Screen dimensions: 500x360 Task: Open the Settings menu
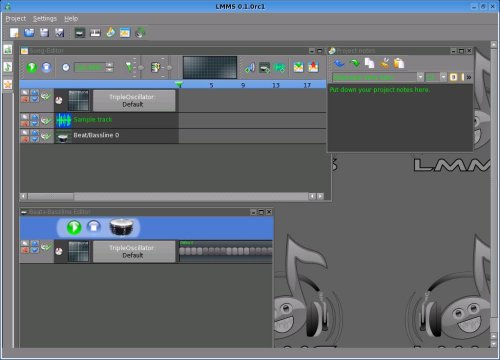[x=45, y=19]
